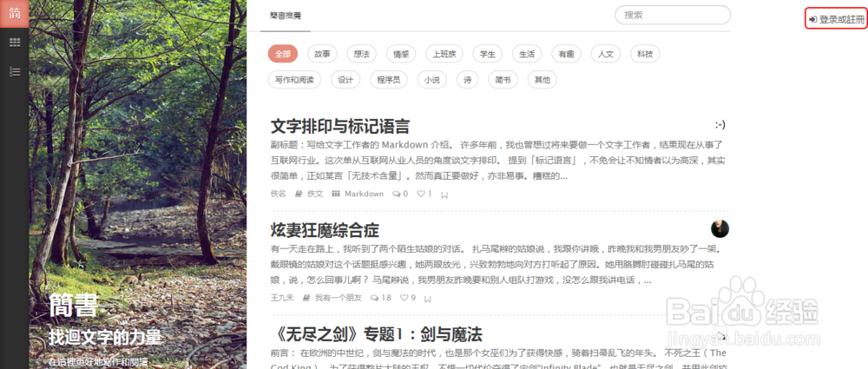Open author 佚名 profile

point(279,194)
